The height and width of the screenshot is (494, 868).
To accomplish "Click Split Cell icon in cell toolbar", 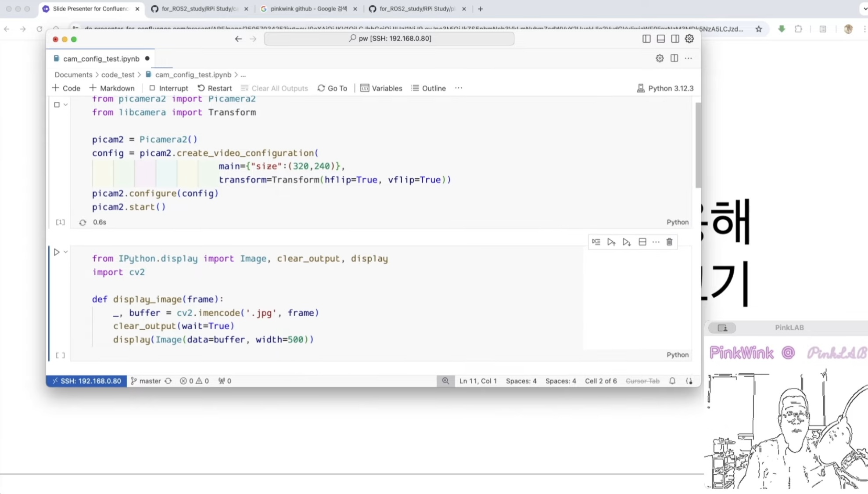I will [x=642, y=242].
